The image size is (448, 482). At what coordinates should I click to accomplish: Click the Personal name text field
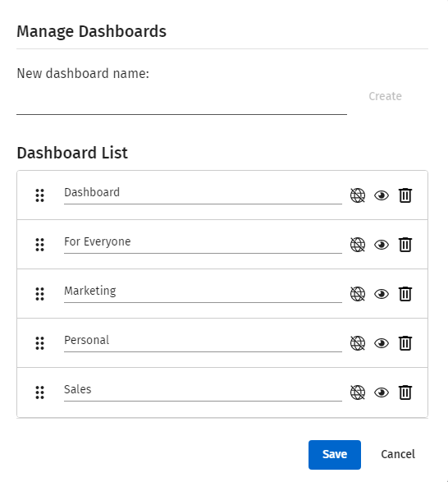click(x=203, y=341)
